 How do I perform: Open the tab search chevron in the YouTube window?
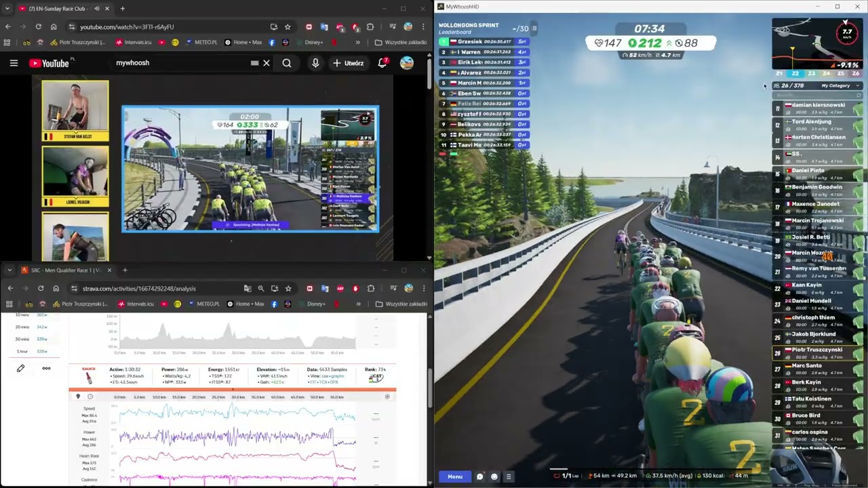(7, 9)
